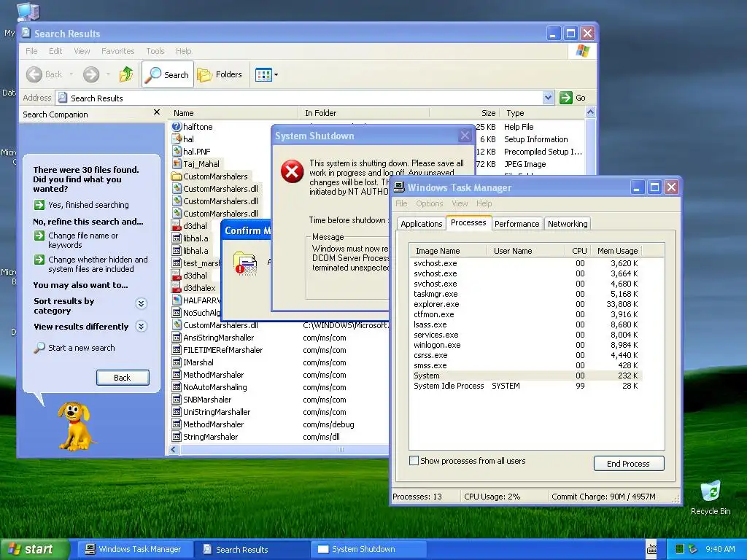Switch to System Shutdown taskbar button

[368, 549]
